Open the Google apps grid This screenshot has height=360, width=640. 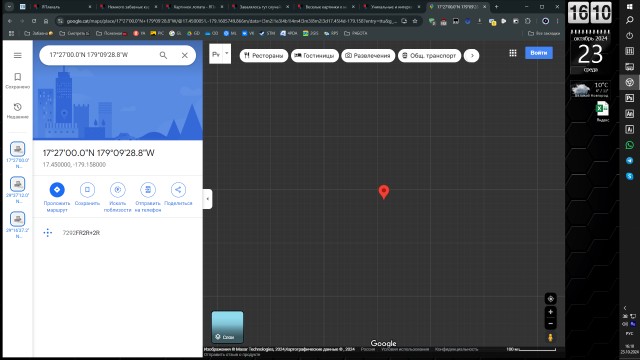click(x=513, y=53)
